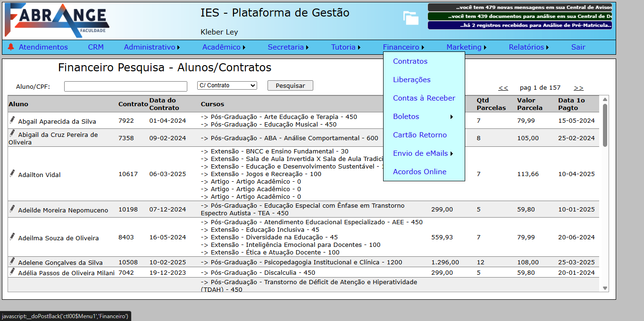The width and height of the screenshot is (644, 321).
Task: Click the Valor Parcela column header
Action: pos(530,104)
